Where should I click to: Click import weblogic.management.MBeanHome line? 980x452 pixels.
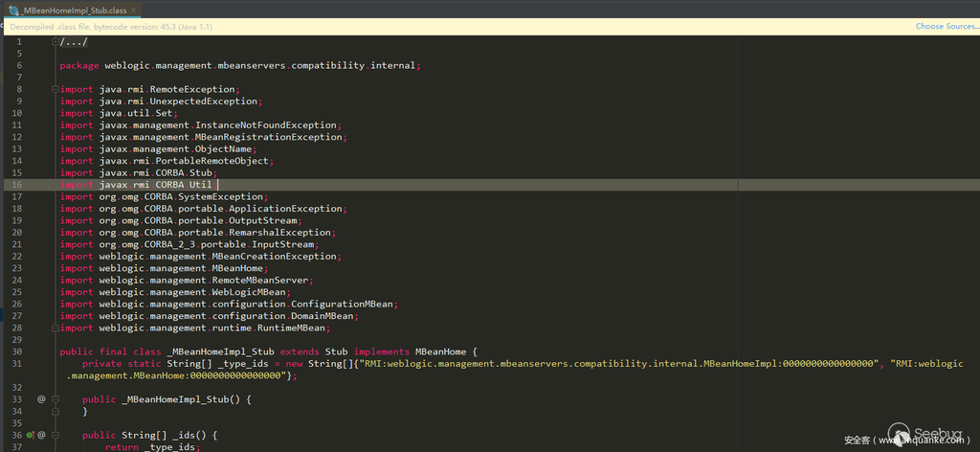point(165,268)
